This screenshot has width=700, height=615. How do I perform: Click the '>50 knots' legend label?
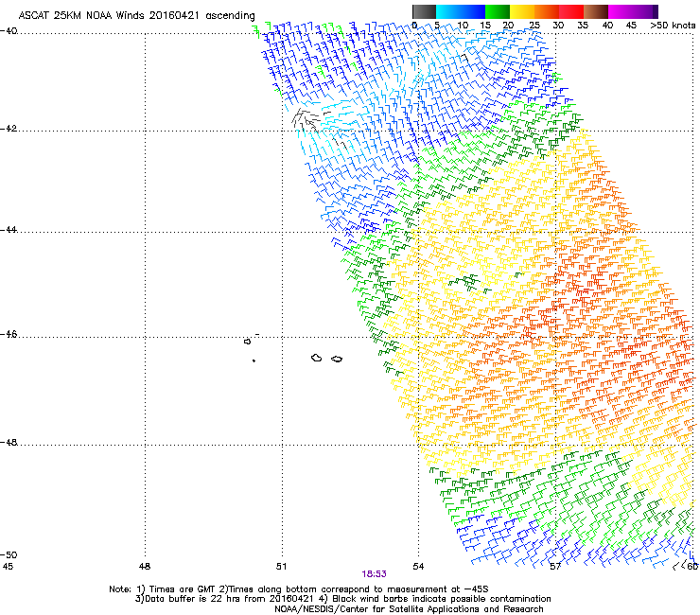point(674,25)
